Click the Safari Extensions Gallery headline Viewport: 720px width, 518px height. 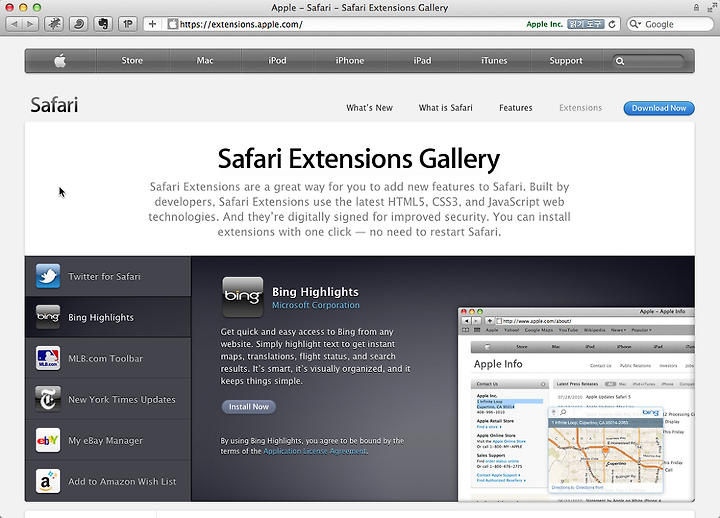[x=359, y=158]
